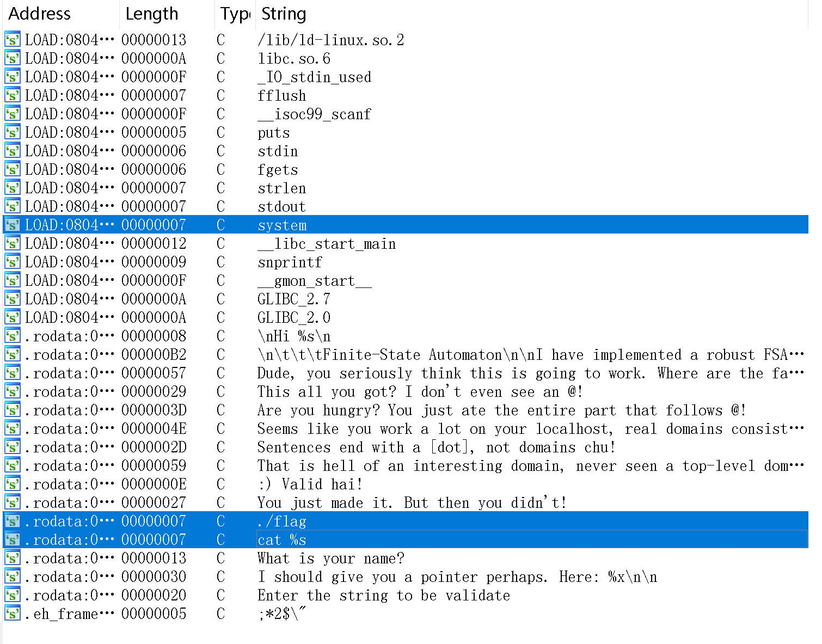The height and width of the screenshot is (644, 822).
Task: Click the Type column header
Action: [x=235, y=14]
